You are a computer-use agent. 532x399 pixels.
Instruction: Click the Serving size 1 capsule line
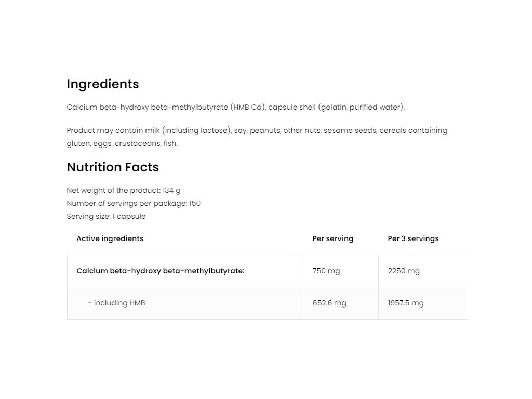pos(106,216)
